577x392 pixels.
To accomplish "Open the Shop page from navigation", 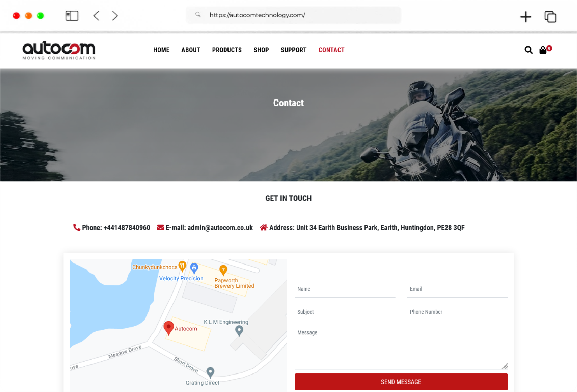I will [261, 50].
